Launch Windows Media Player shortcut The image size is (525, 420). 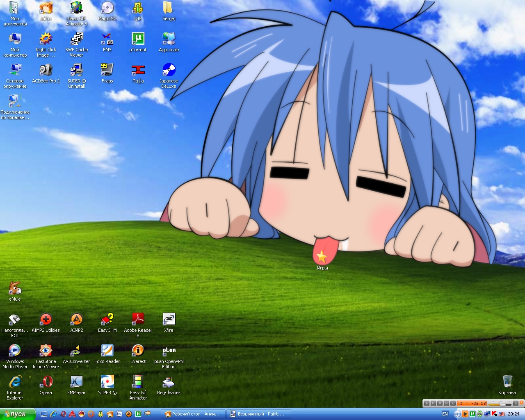point(15,356)
